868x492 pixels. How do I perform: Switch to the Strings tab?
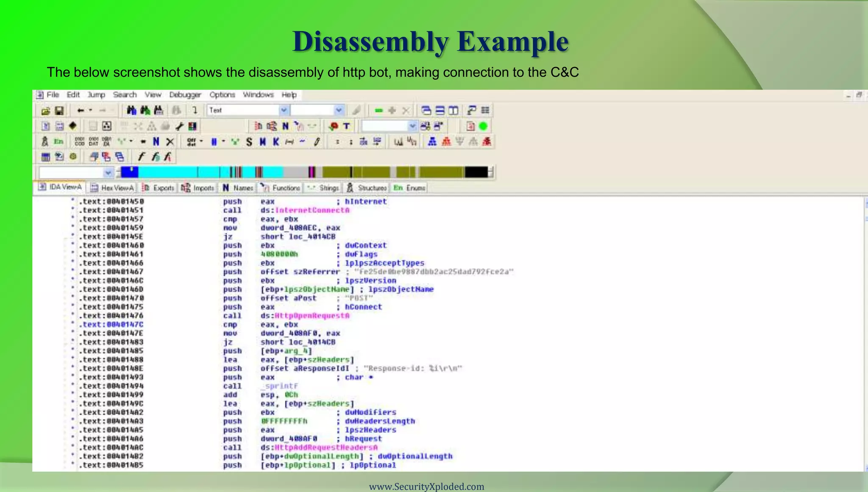point(323,188)
